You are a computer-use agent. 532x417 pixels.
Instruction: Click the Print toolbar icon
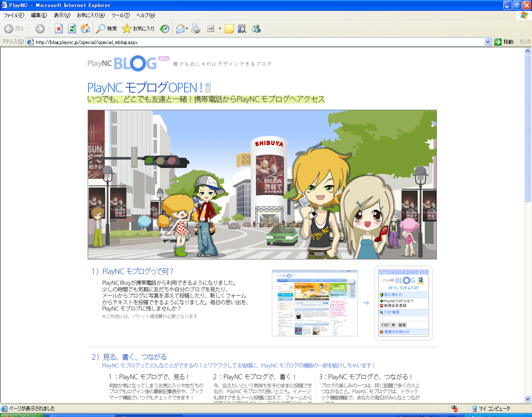click(x=196, y=29)
